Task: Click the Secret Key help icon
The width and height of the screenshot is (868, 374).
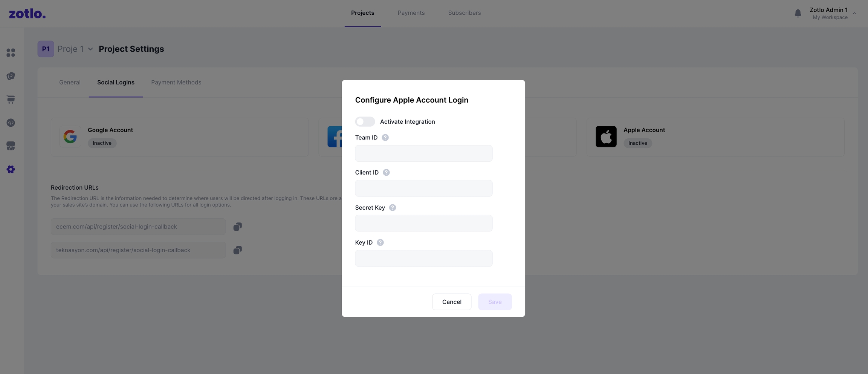Action: coord(392,208)
